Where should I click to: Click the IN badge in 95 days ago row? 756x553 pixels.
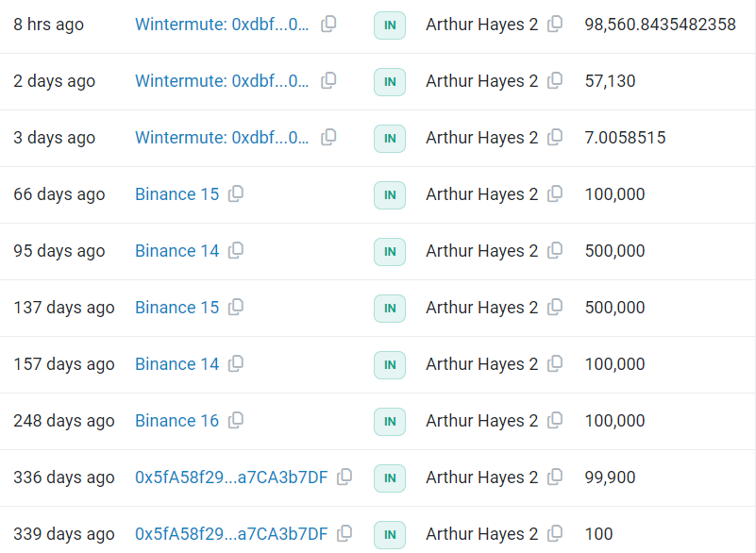click(390, 252)
